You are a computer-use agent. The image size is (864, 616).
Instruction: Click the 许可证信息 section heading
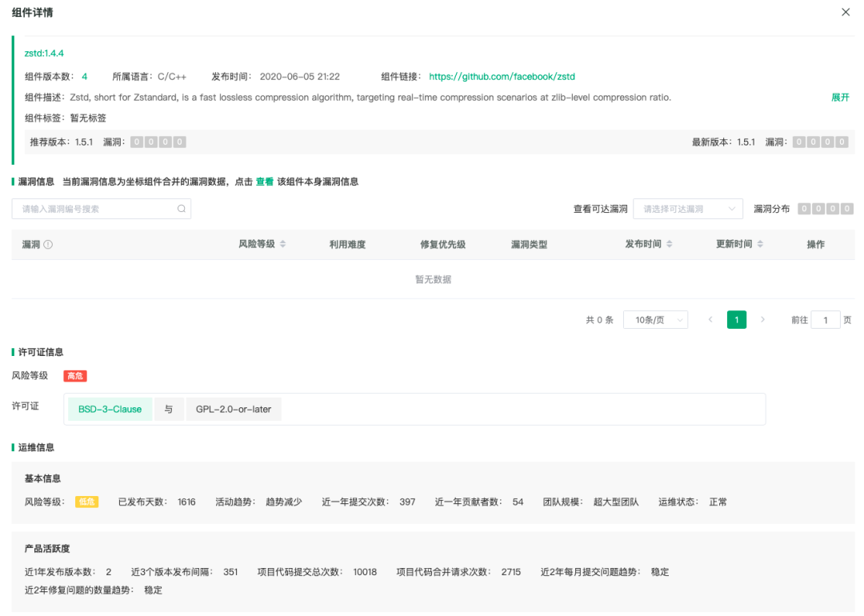41,352
